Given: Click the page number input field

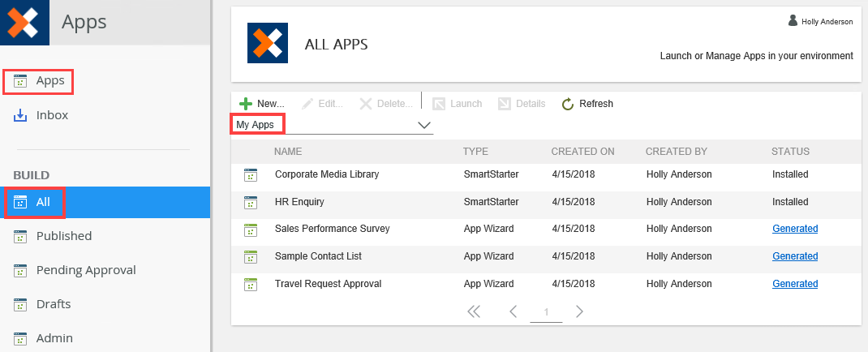Looking at the screenshot, I should pos(546,312).
